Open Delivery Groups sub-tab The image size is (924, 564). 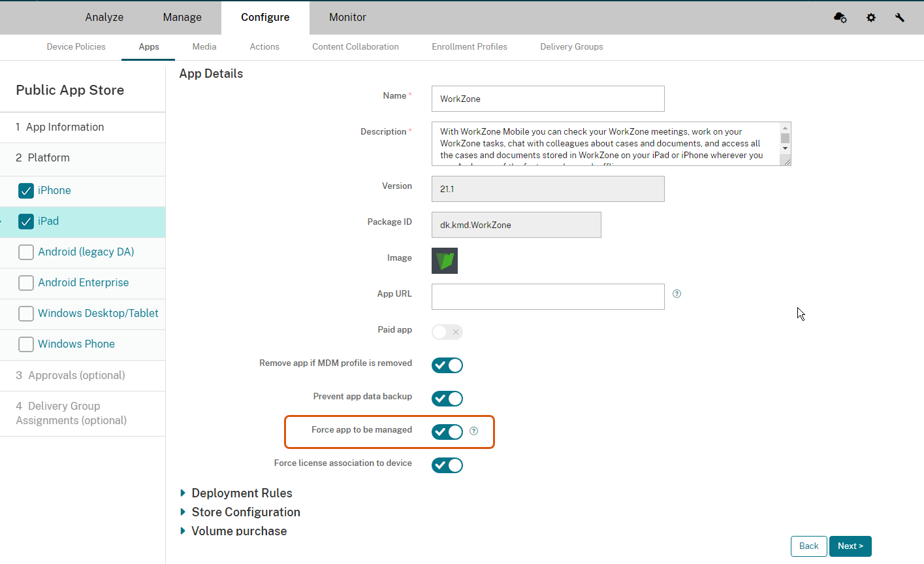(x=571, y=47)
